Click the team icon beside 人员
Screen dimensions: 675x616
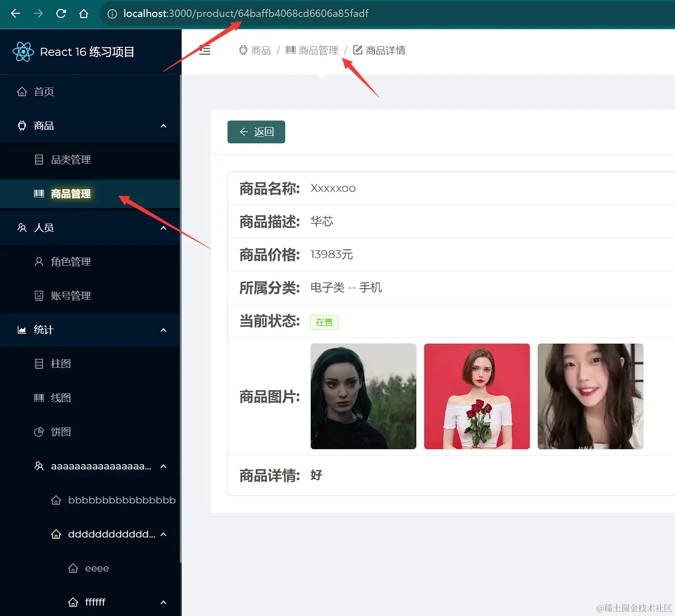[x=22, y=228]
